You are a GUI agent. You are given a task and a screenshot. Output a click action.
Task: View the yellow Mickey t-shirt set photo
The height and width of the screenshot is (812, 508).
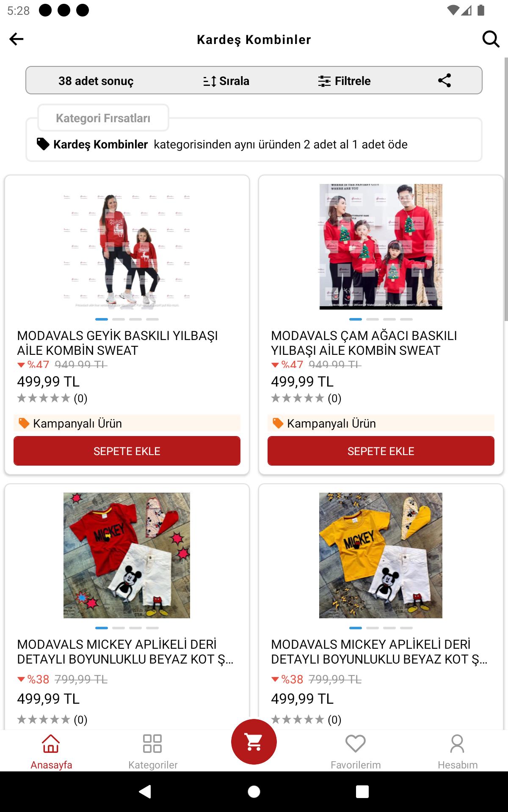tap(381, 555)
